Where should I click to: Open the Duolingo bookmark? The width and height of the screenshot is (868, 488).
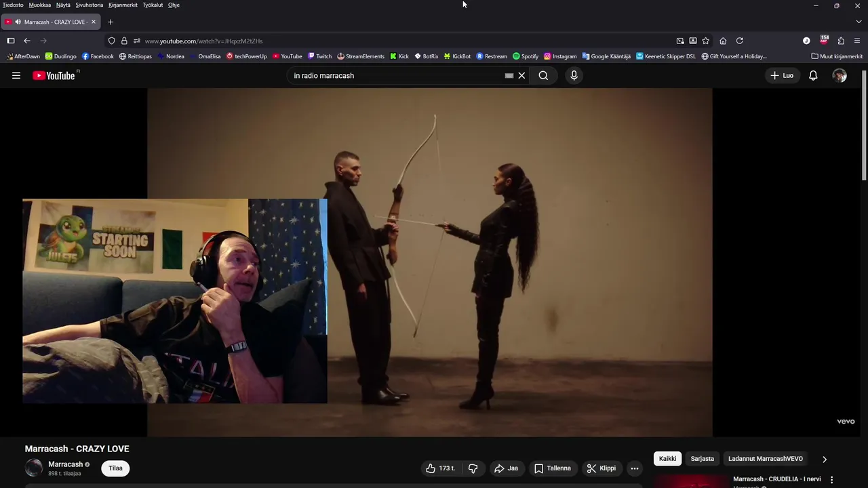coord(60,56)
